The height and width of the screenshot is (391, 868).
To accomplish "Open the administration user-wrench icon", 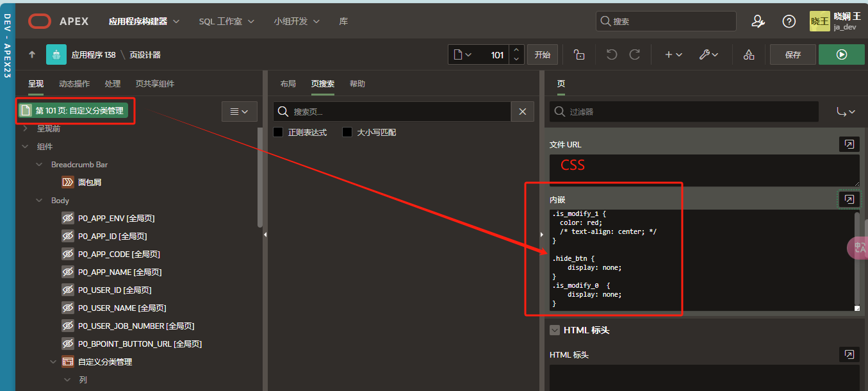I will tap(758, 21).
